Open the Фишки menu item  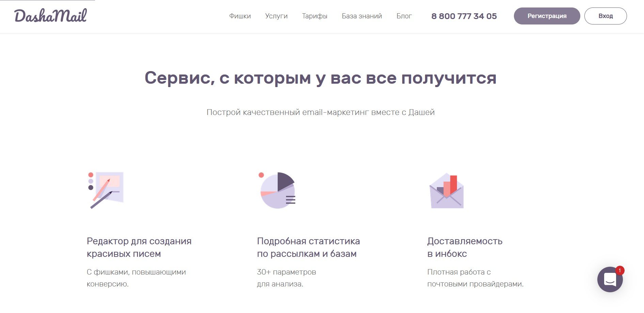pos(240,16)
